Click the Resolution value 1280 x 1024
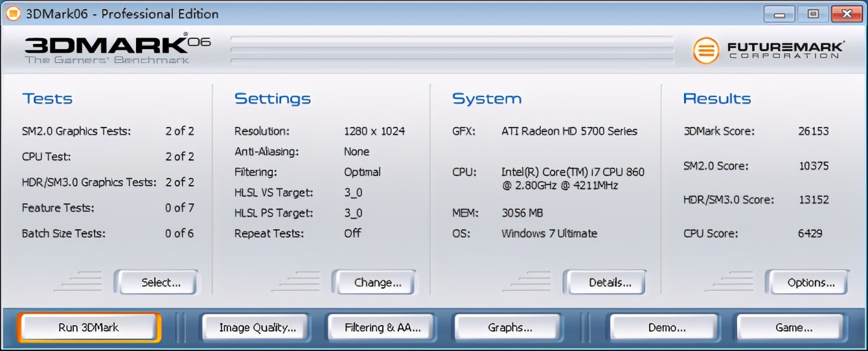 [374, 131]
